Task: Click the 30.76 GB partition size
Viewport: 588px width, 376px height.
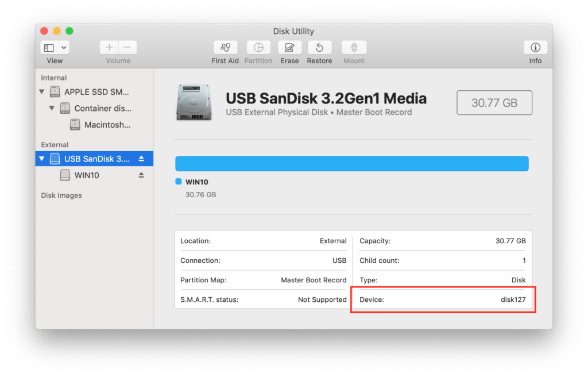Action: (x=200, y=195)
